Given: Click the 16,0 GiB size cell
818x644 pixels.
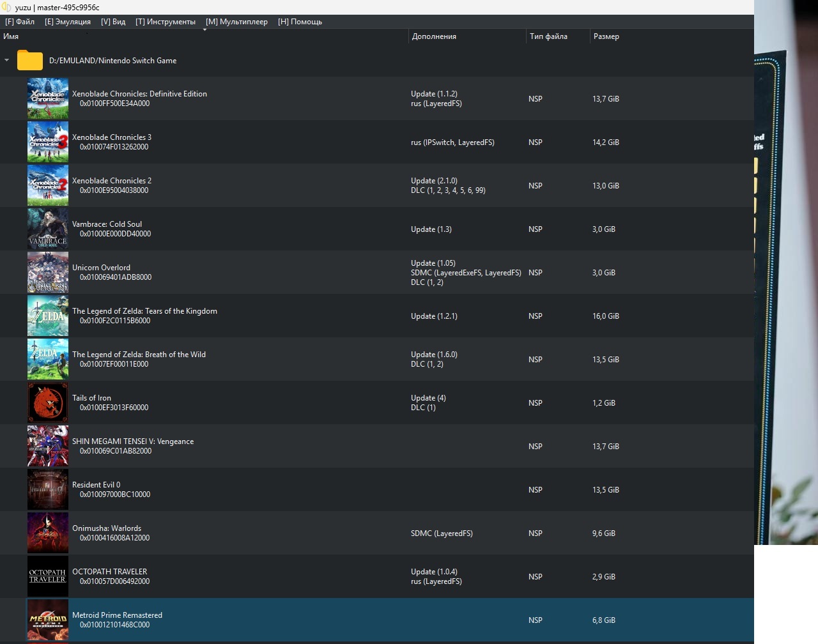Looking at the screenshot, I should 606,316.
